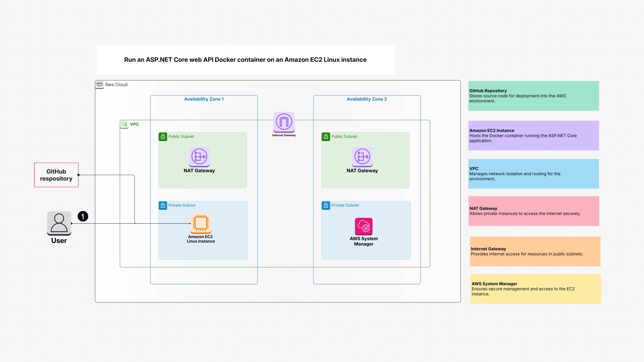Select the NAT Gateway pink legend card
The image size is (644, 362).
pos(533,211)
